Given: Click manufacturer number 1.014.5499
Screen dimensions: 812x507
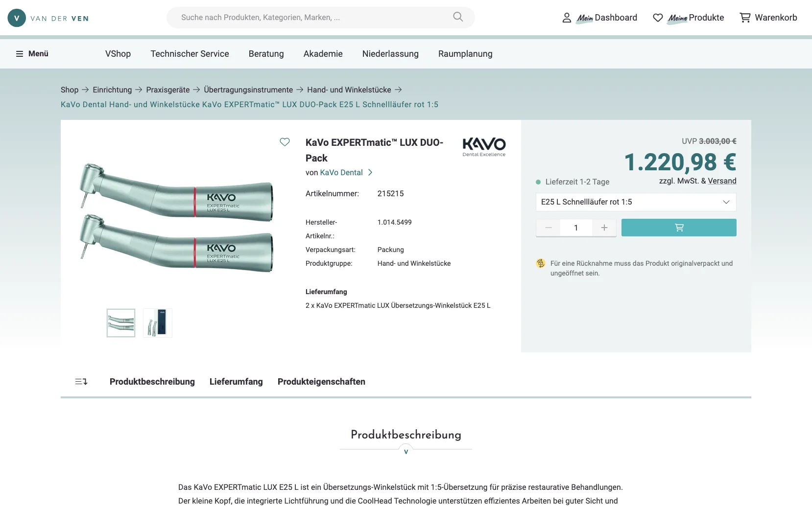Looking at the screenshot, I should 394,222.
